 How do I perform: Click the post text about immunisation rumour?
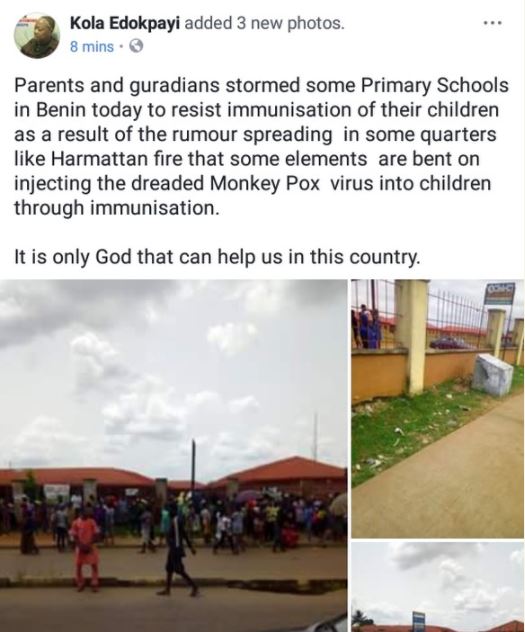(261, 146)
